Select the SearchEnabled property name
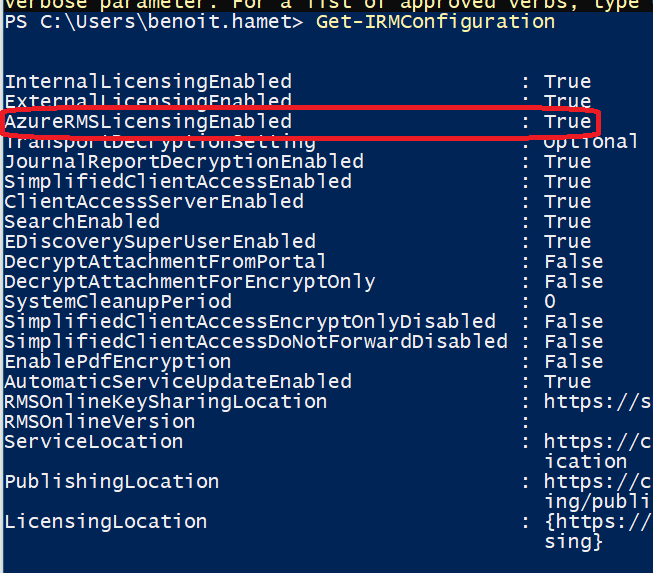 82,222
